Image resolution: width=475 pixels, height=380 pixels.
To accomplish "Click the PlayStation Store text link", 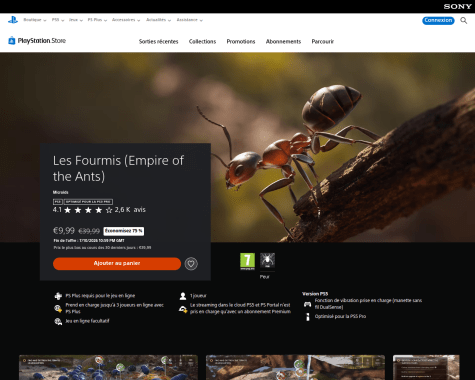I will pyautogui.click(x=42, y=41).
